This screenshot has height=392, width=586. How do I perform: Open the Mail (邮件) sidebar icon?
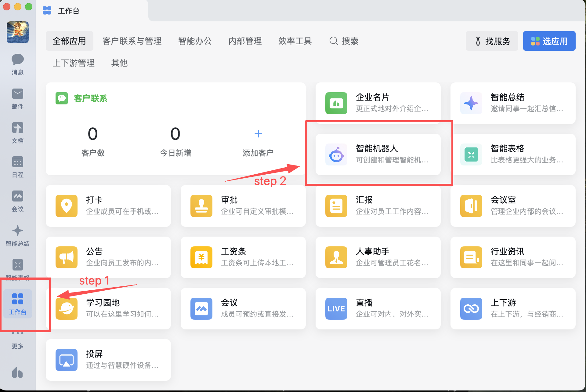point(17,98)
